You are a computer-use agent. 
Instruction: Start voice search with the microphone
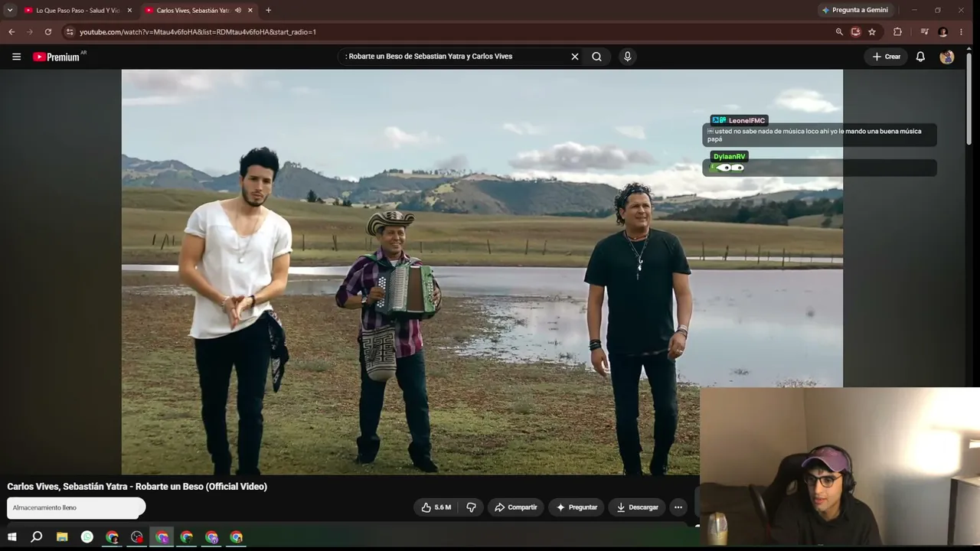click(x=627, y=57)
